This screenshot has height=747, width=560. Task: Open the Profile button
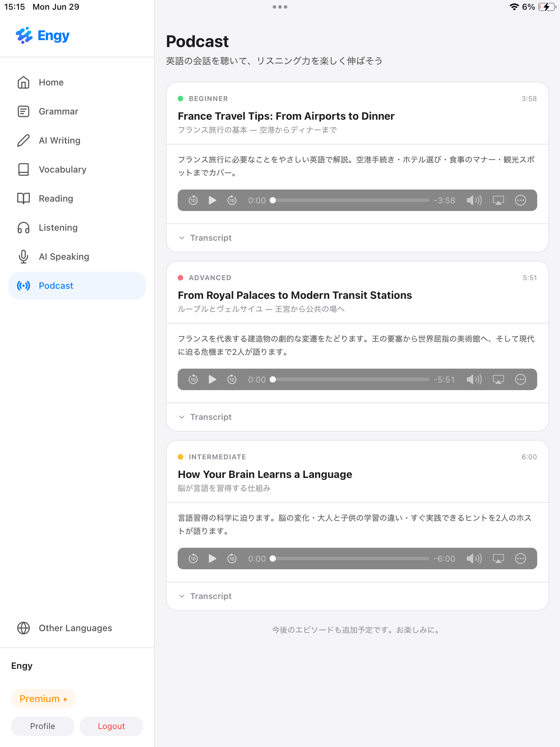(x=43, y=726)
